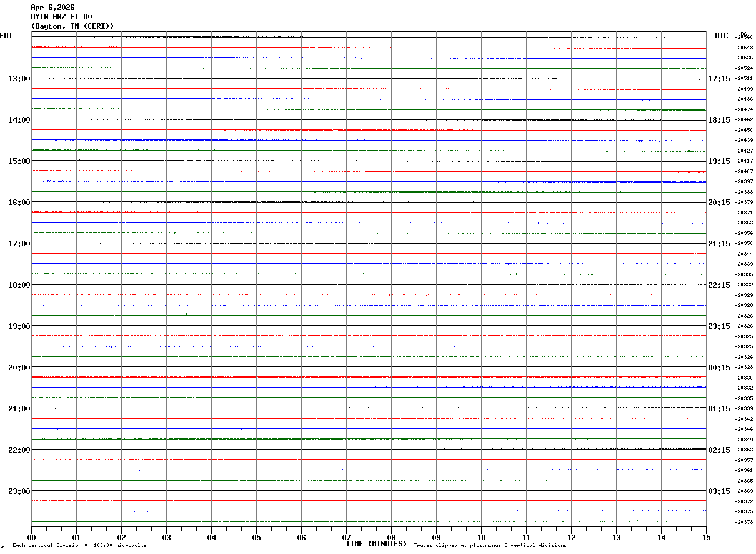
Task: Click minute axis tick label "01"
Action: [x=76, y=538]
